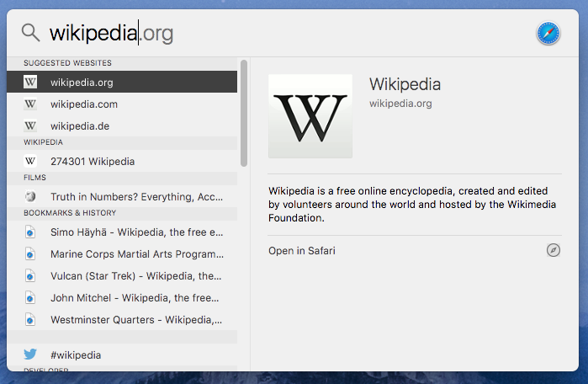Open John Mitchel history entry
The image size is (588, 384).
tap(122, 297)
